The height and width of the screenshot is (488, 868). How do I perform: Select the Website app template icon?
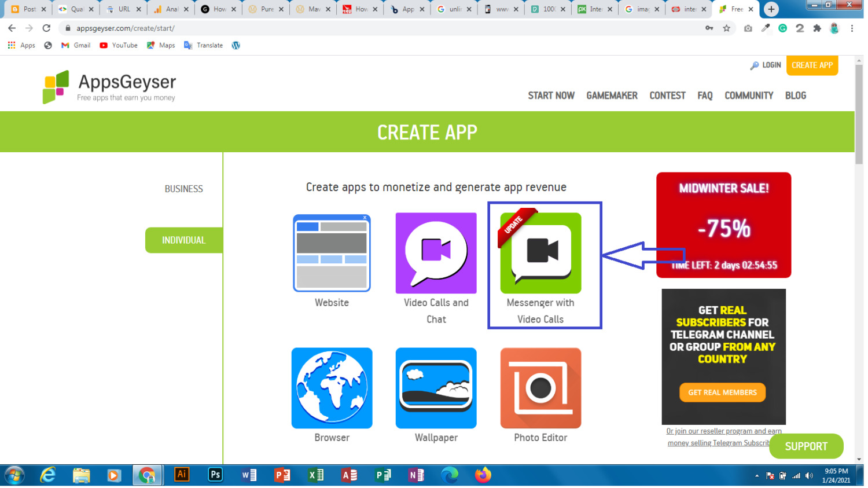(x=332, y=253)
